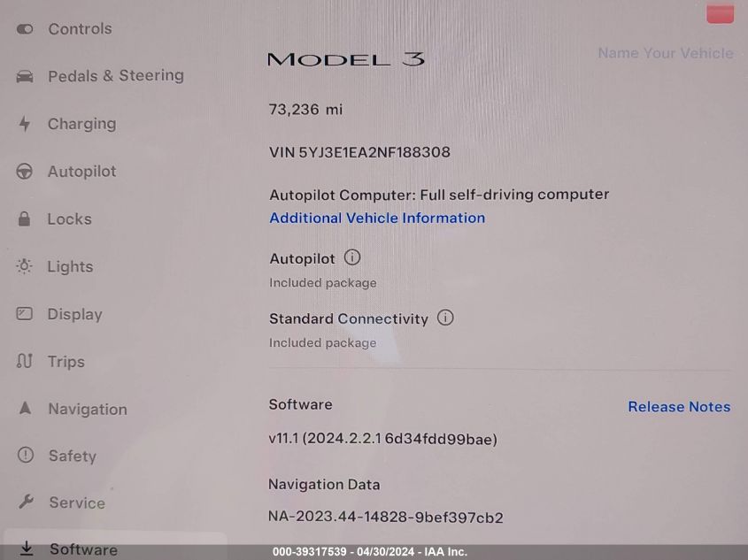View Release Notes link
The height and width of the screenshot is (560, 748).
[x=679, y=407]
